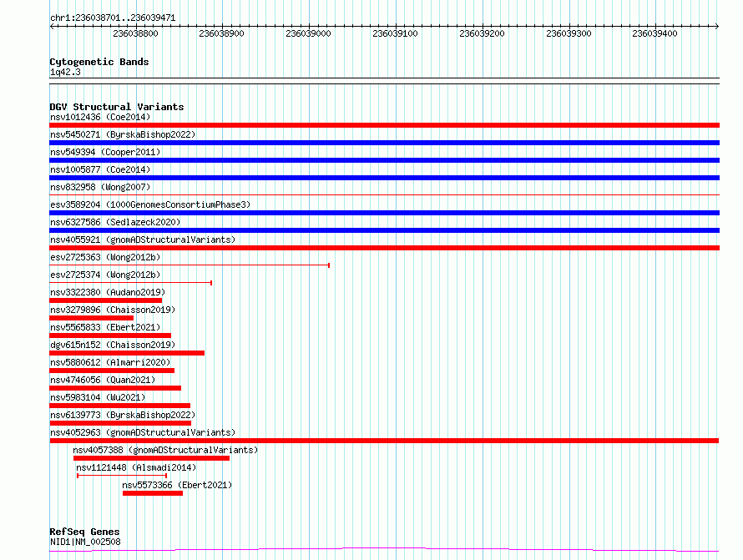The width and height of the screenshot is (743, 560).
Task: Click the red bar under nsv5983104
Action: click(x=120, y=406)
